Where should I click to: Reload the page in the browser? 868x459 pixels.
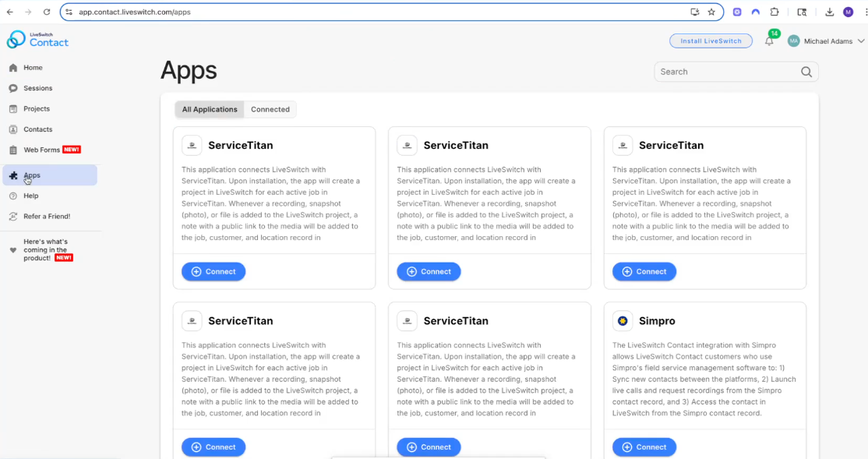point(47,12)
